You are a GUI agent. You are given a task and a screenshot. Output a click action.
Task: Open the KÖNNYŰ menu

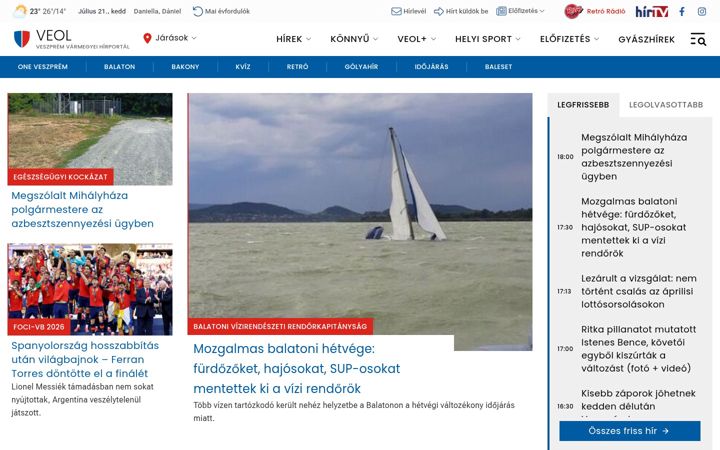pos(349,39)
